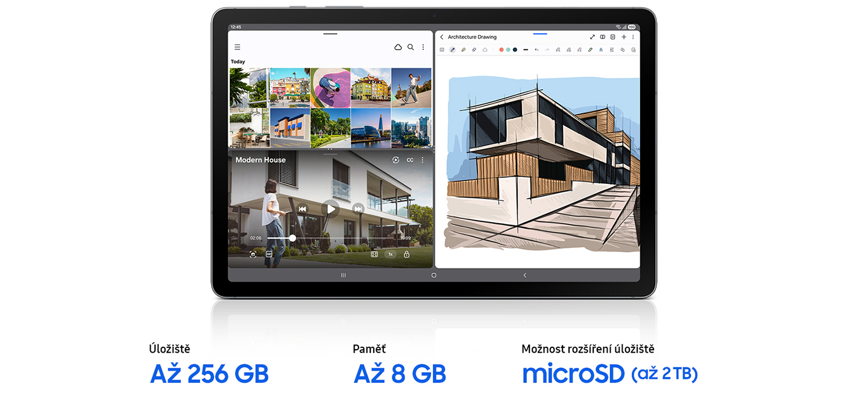Open the gallery three-dot options menu
Screen dimensions: 868x398
click(x=423, y=47)
